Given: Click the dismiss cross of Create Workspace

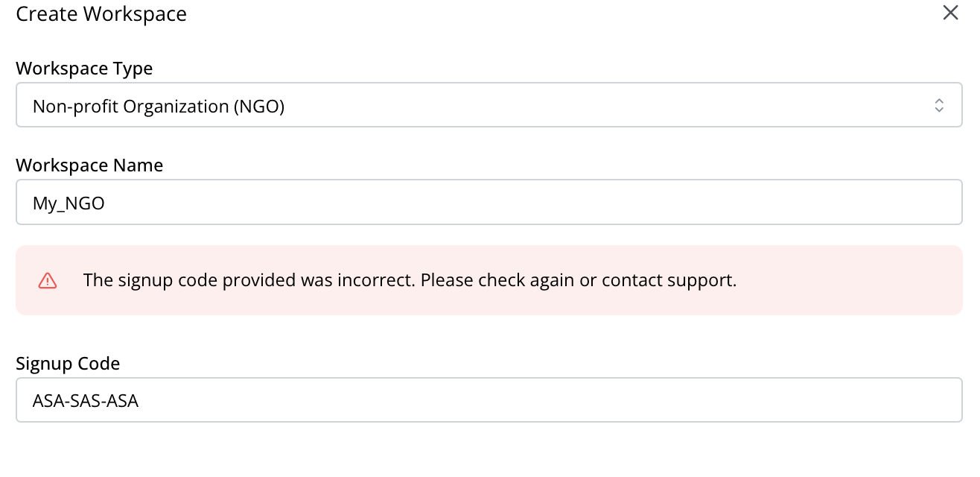Looking at the screenshot, I should 950,13.
